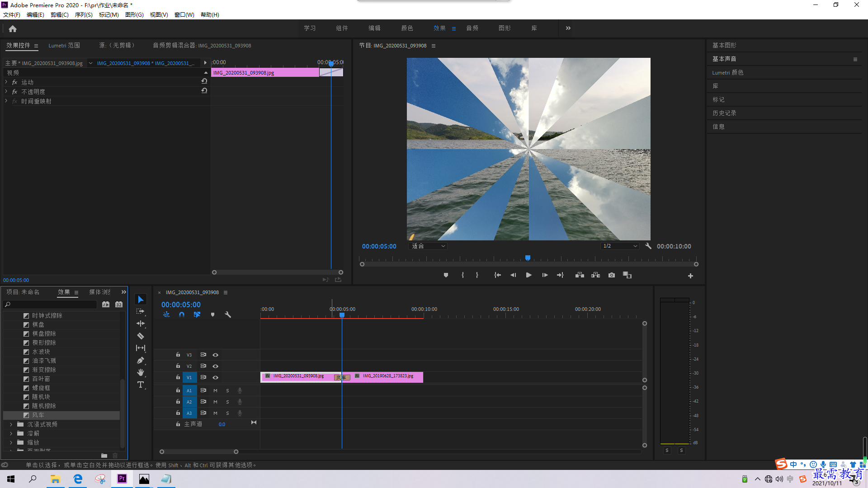Open the 1/2 playback resolution dropdown
This screenshot has height=488, width=868.
[620, 246]
